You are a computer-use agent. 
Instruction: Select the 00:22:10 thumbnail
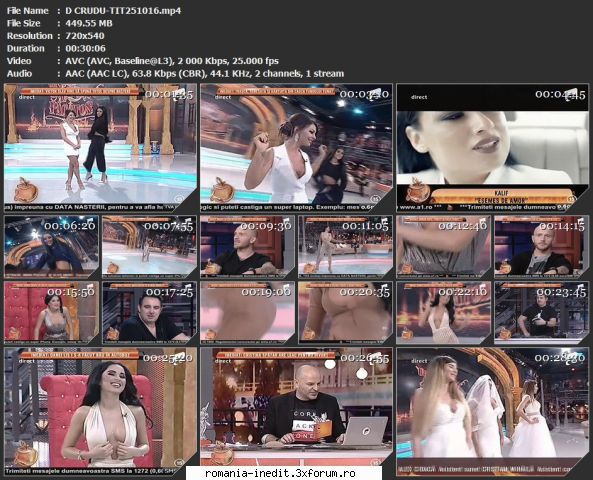coord(444,313)
